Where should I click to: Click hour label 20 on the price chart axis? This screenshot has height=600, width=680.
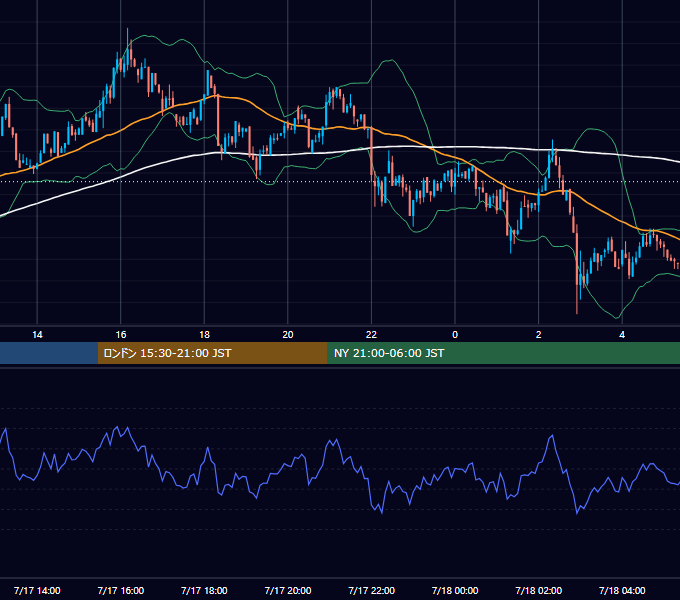288,335
